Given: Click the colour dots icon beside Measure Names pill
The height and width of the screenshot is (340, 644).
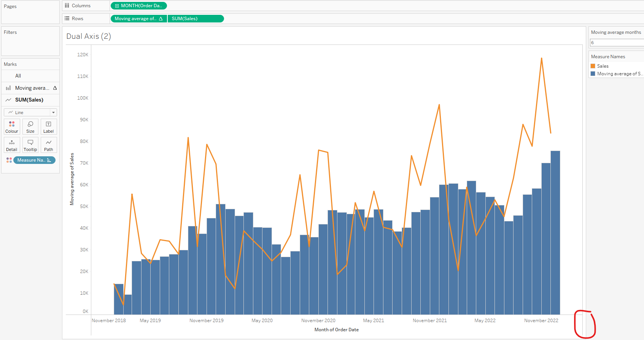Looking at the screenshot, I should (x=9, y=160).
